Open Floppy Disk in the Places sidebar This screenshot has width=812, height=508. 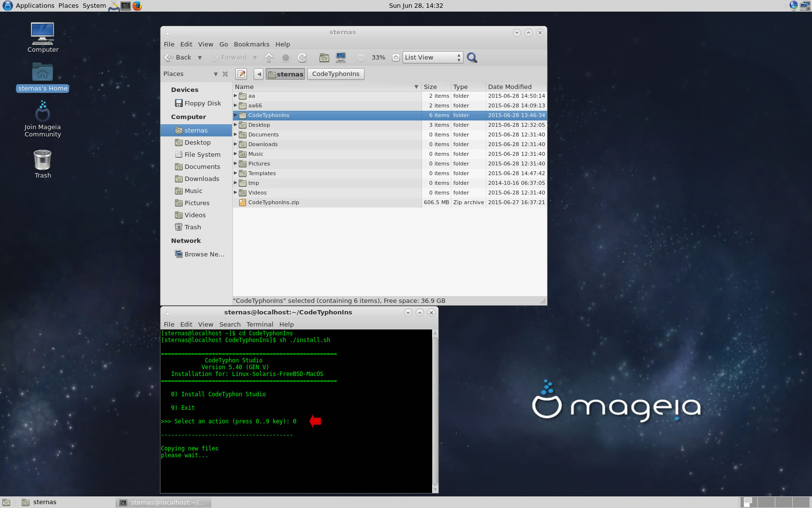coord(197,103)
